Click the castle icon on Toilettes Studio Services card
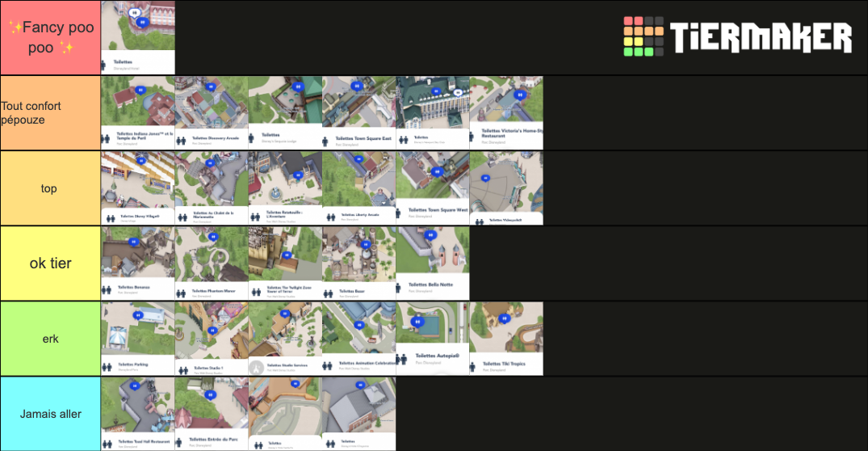868x451 pixels. click(256, 367)
